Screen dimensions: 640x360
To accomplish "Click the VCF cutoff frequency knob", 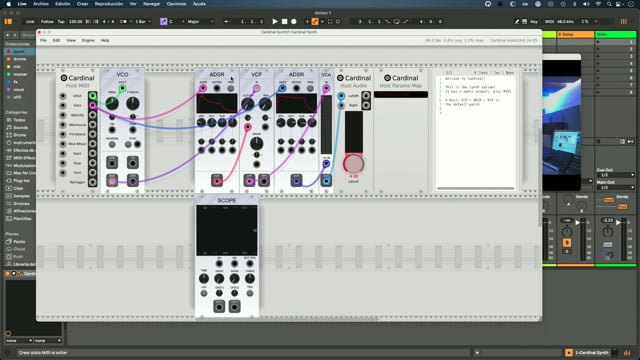I will (247, 104).
